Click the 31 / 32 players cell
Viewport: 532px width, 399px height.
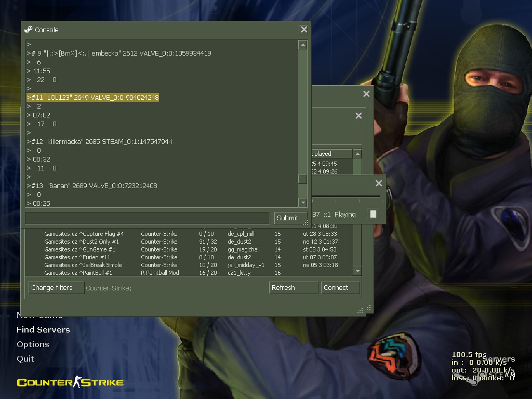[x=208, y=242]
